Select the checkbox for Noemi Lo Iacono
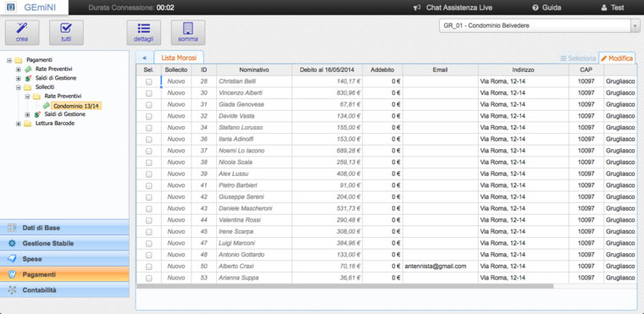The width and height of the screenshot is (644, 314). click(x=148, y=151)
